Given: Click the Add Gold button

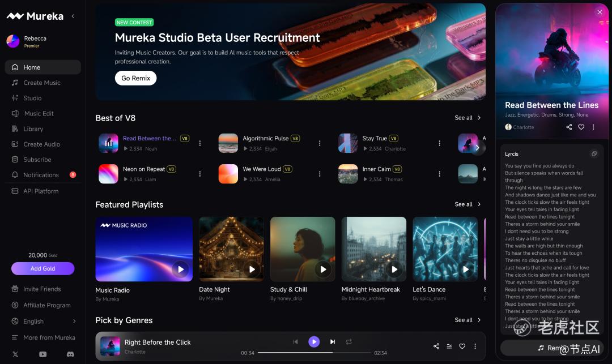Looking at the screenshot, I should (43, 268).
